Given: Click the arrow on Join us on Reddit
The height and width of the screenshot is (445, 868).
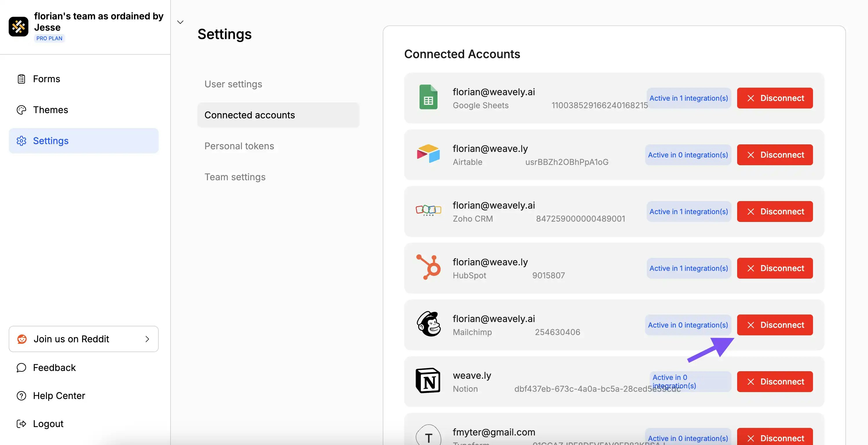Looking at the screenshot, I should (147, 339).
